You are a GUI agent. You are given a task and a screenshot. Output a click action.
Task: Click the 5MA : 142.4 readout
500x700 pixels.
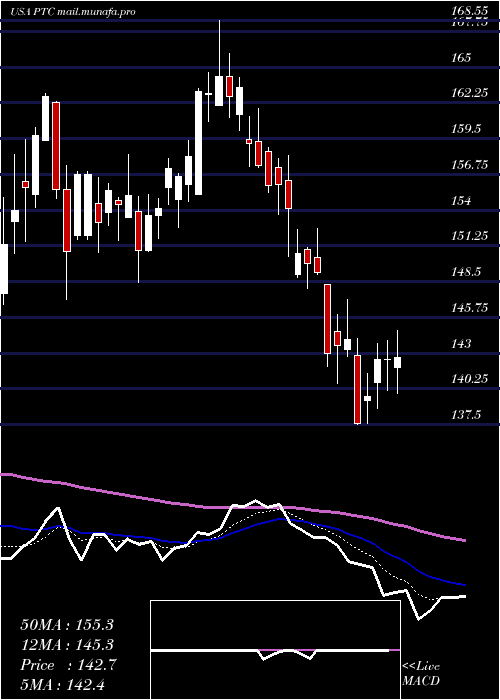point(62,684)
